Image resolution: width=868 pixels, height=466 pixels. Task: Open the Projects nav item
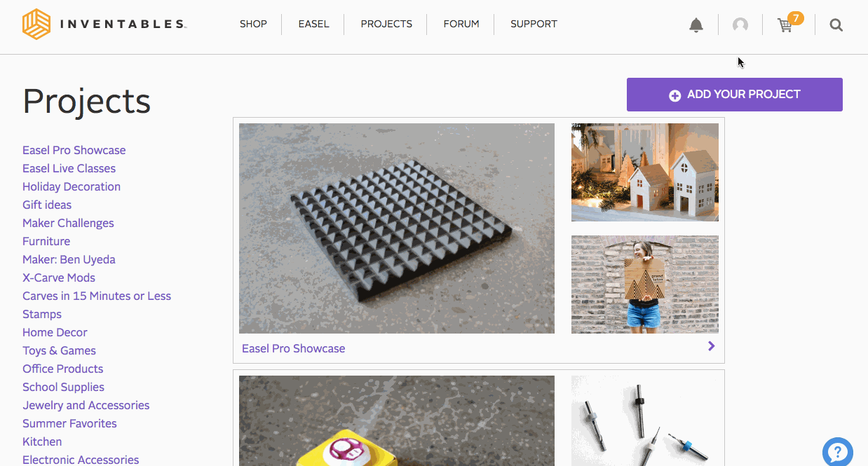pos(386,24)
